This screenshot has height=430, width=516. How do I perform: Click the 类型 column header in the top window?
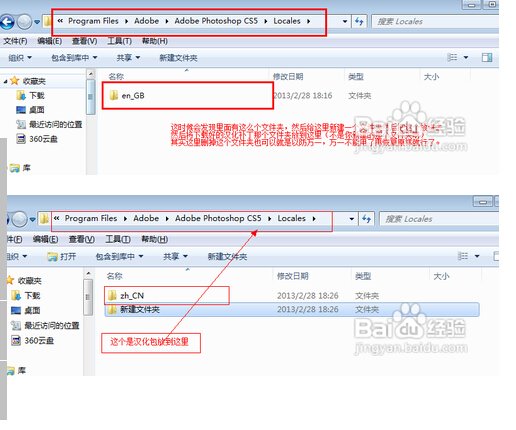click(356, 77)
